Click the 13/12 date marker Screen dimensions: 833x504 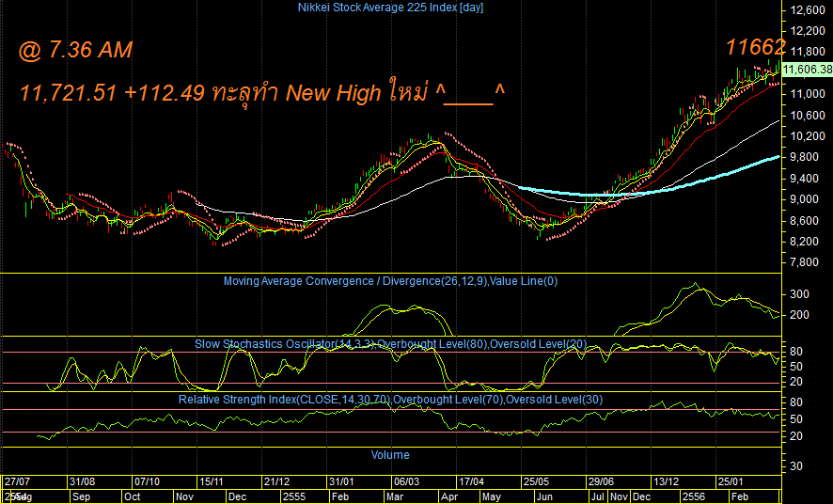pyautogui.click(x=667, y=481)
